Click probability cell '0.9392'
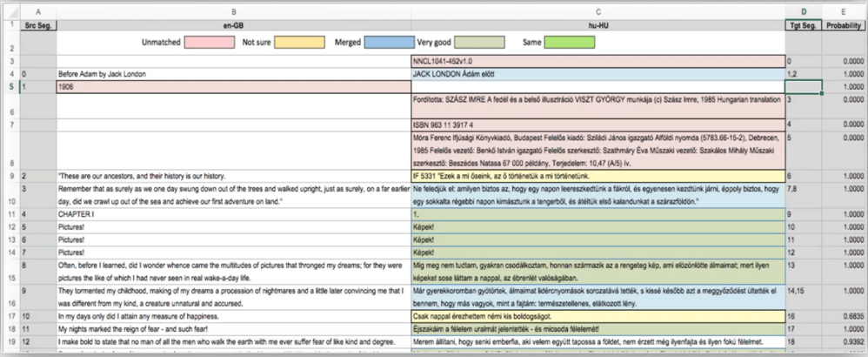Image resolution: width=868 pixels, height=357 pixels. (x=843, y=341)
